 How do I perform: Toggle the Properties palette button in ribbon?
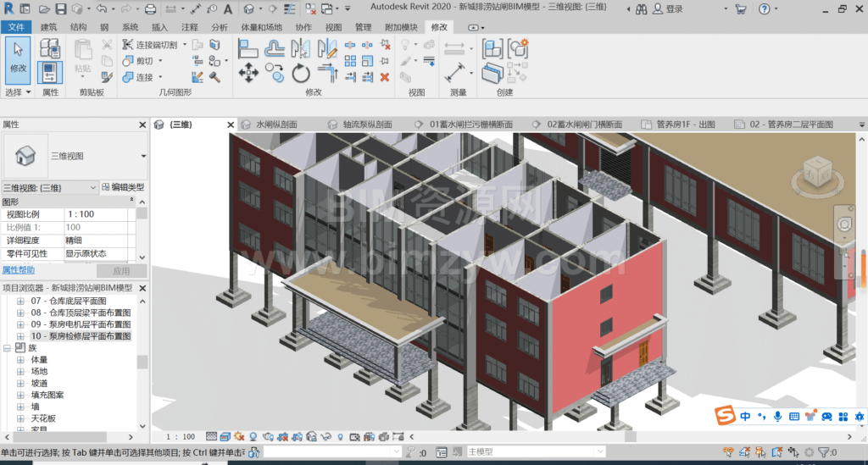tap(50, 73)
